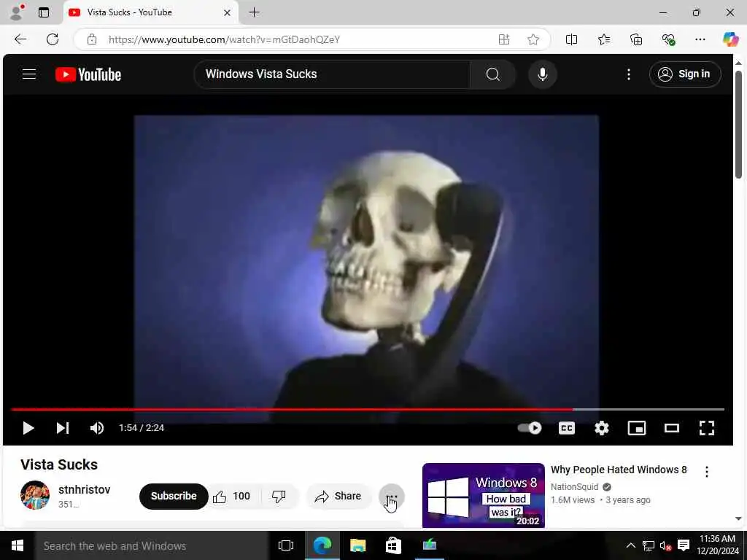Click the Sign in button

click(684, 74)
